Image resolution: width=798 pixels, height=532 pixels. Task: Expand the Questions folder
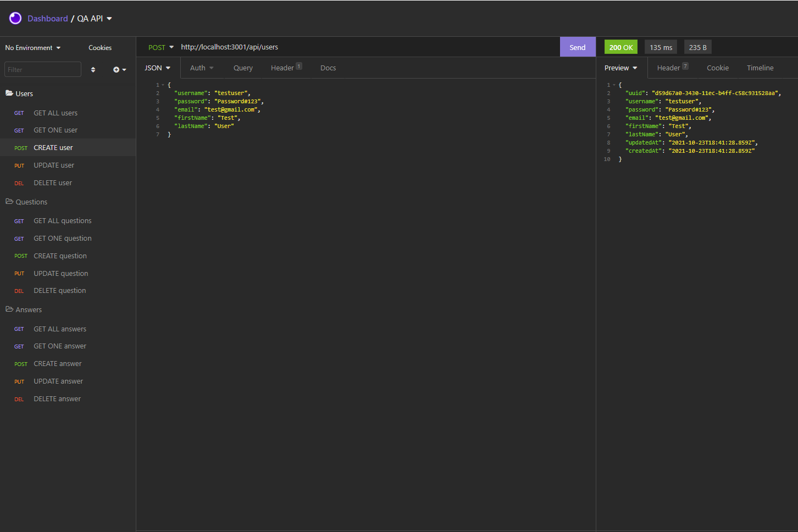click(x=26, y=202)
